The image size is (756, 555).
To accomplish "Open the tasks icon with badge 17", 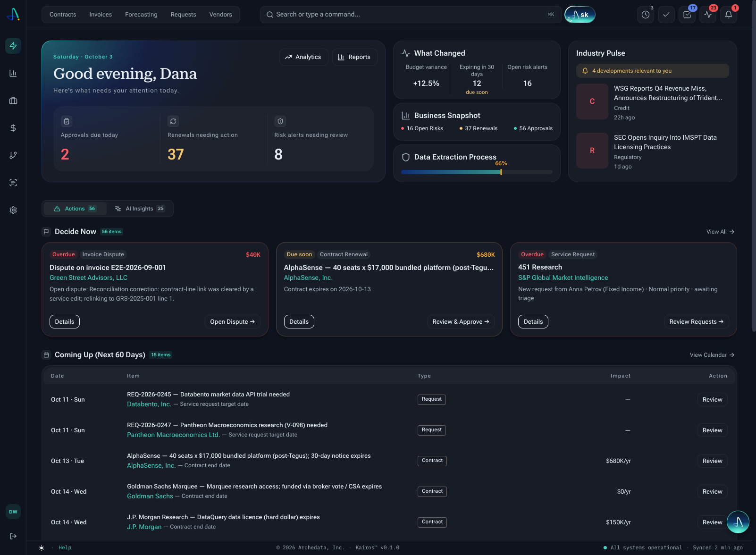I will tap(687, 15).
